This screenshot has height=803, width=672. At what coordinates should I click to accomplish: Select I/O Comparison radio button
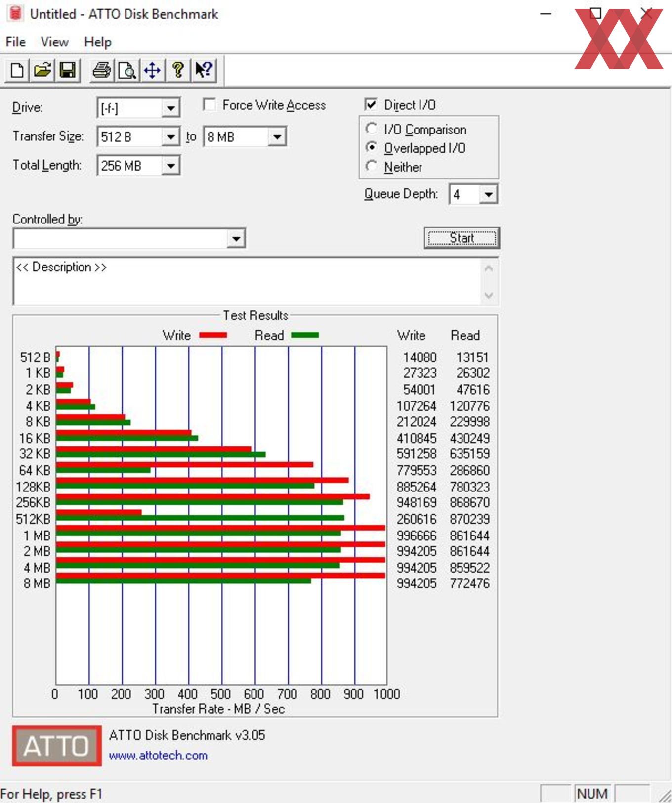[371, 129]
